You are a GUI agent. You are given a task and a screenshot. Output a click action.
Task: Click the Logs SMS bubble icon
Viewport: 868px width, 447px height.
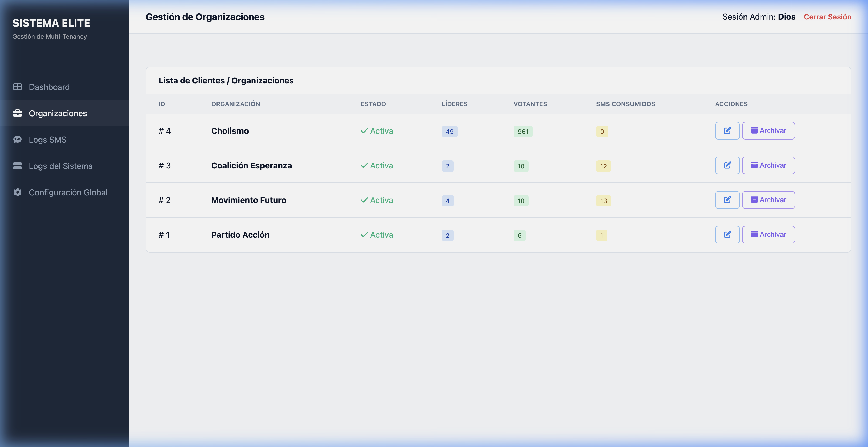tap(18, 140)
